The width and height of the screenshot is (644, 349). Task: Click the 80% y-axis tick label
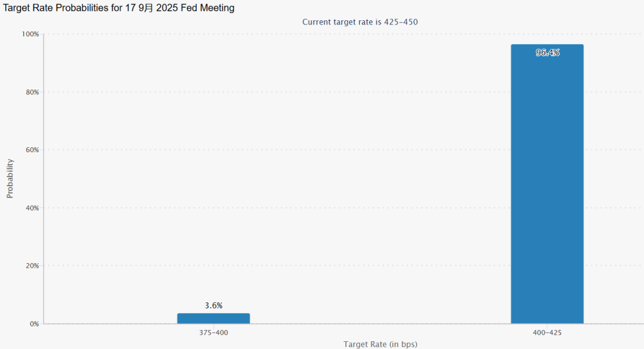click(31, 92)
